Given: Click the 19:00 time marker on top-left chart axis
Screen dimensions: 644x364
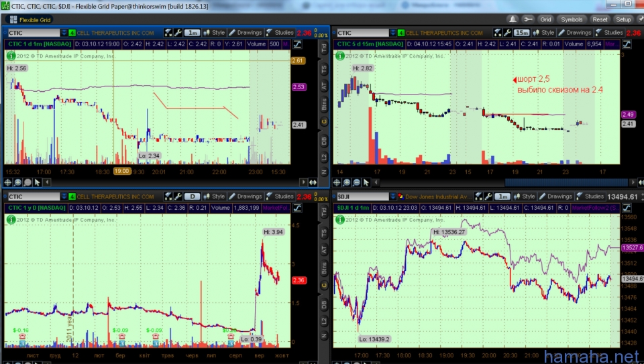Looking at the screenshot, I should tap(122, 172).
